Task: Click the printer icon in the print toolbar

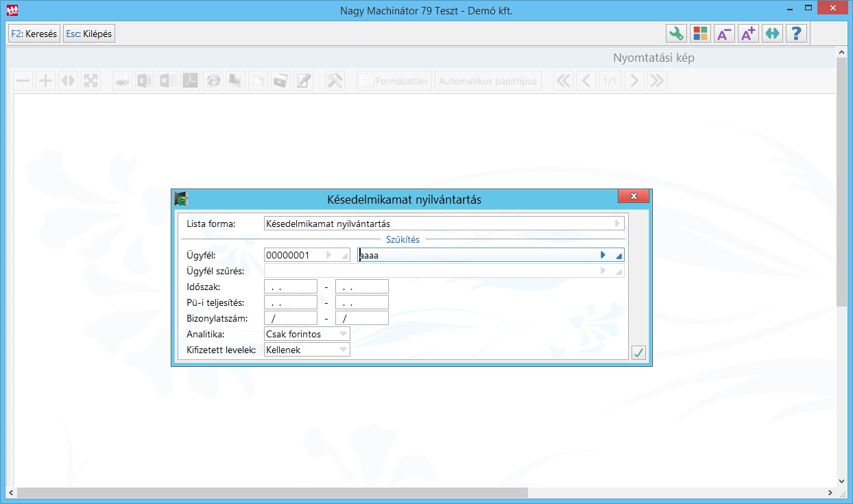Action: pos(122,81)
